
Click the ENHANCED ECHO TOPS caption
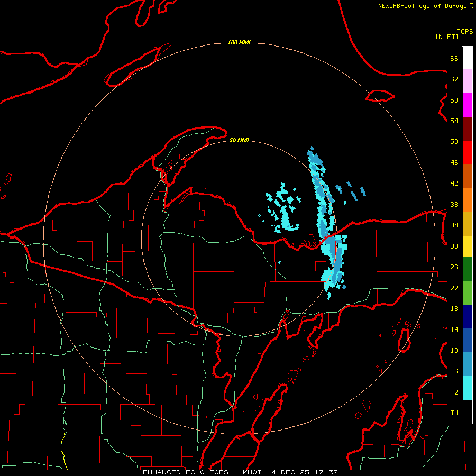click(x=186, y=472)
